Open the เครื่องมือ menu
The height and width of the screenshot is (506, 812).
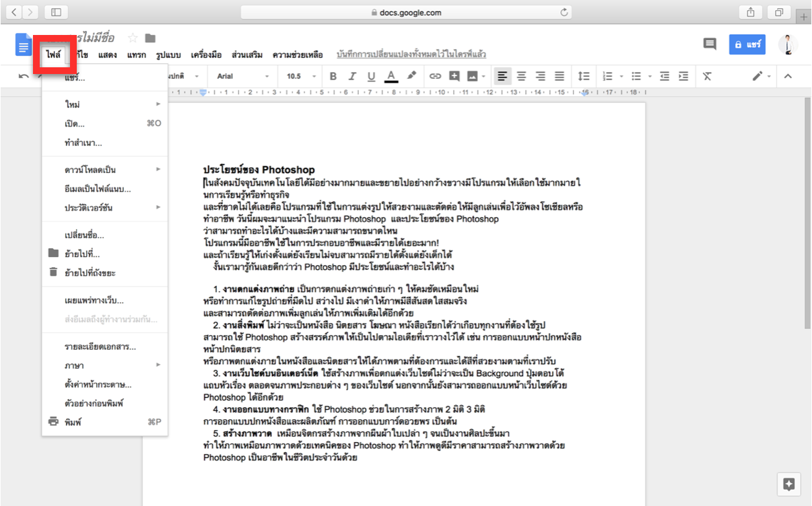[x=206, y=55]
